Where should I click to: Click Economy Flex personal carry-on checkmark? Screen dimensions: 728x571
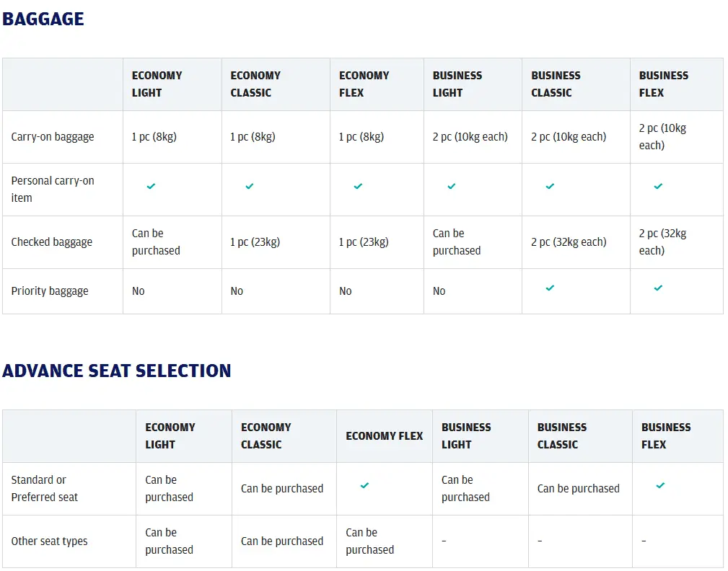pos(358,186)
